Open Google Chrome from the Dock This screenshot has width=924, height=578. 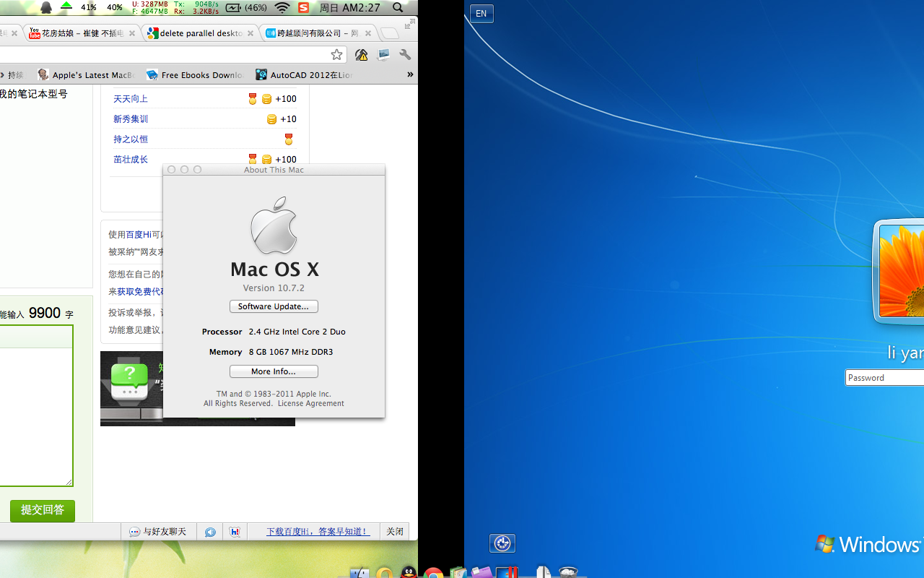pyautogui.click(x=433, y=573)
